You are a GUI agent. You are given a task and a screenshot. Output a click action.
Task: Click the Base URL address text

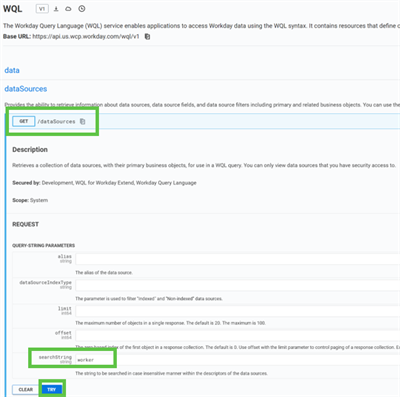pyautogui.click(x=86, y=36)
